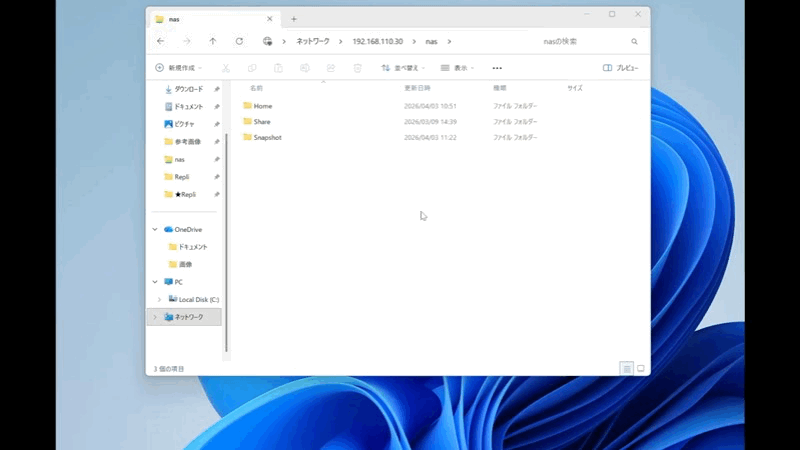800x450 pixels.
Task: Select the Home folder icon
Action: coord(247,106)
